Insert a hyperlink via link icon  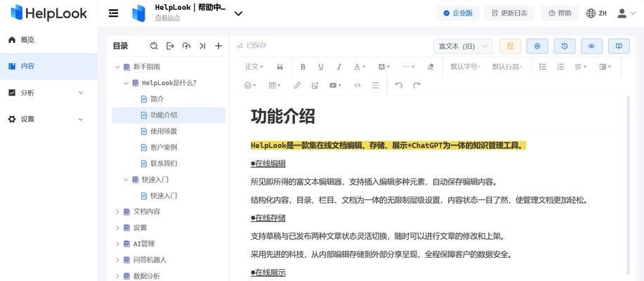click(297, 85)
